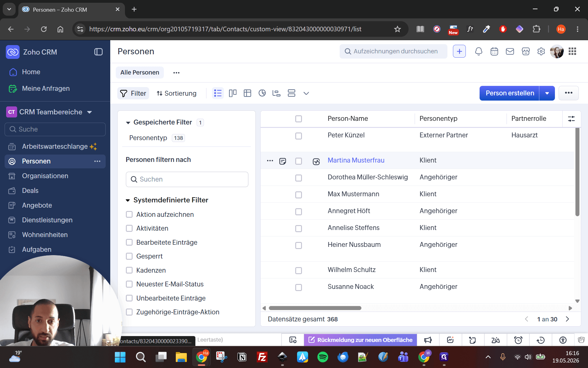Select checkbox for Peter Künzel row
Image resolution: width=588 pixels, height=368 pixels.
[x=299, y=136]
